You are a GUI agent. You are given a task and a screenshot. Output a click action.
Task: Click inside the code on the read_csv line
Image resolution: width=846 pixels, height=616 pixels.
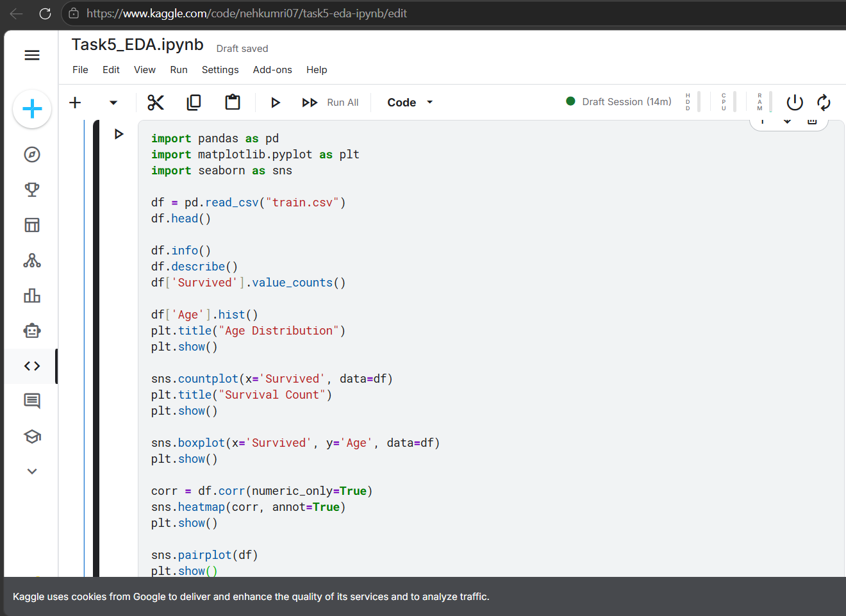pyautogui.click(x=248, y=203)
